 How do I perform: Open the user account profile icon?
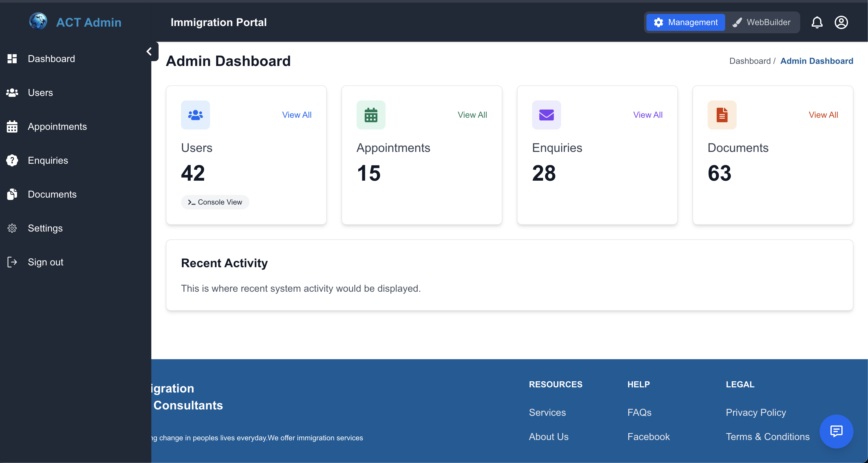pos(841,22)
